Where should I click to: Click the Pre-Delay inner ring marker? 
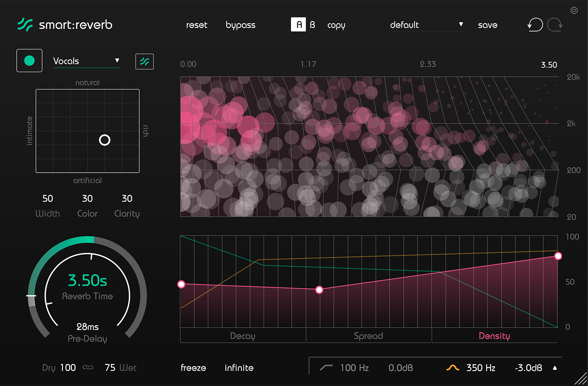(49, 303)
